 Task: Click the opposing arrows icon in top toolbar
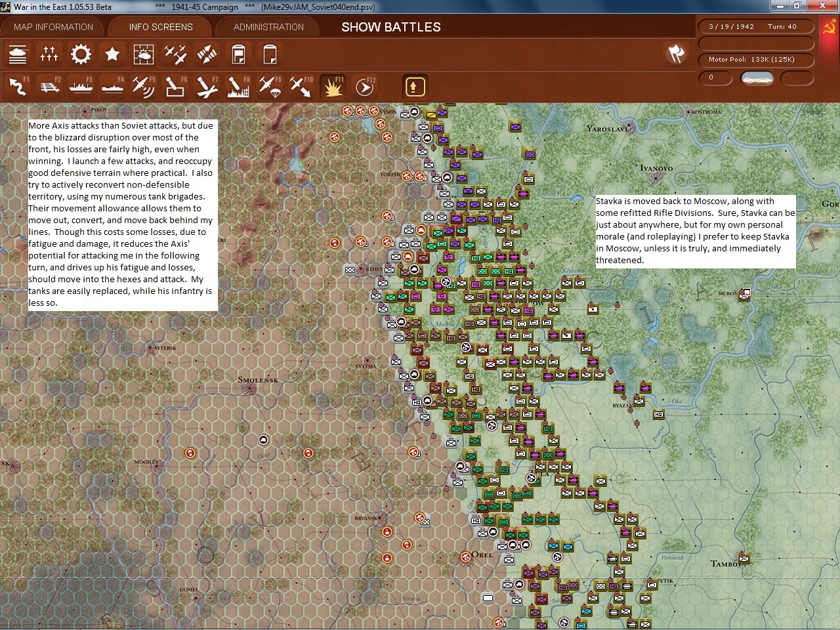207,54
